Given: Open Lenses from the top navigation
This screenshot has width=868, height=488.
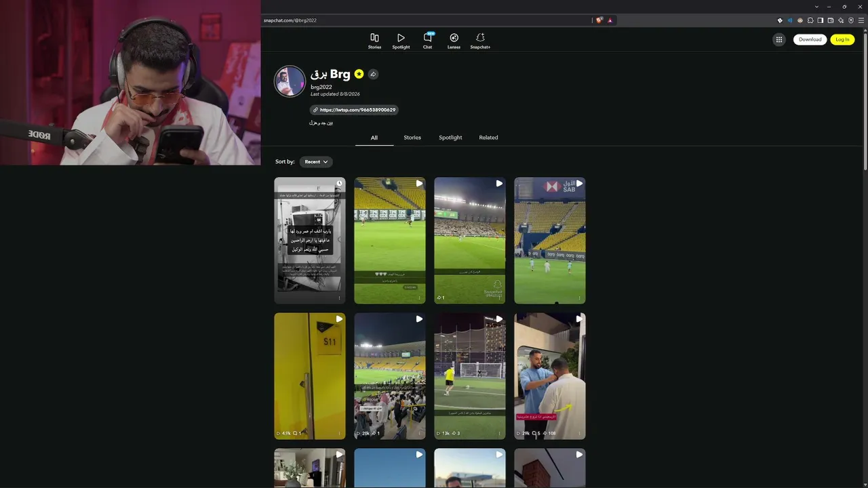Looking at the screenshot, I should coord(454,41).
